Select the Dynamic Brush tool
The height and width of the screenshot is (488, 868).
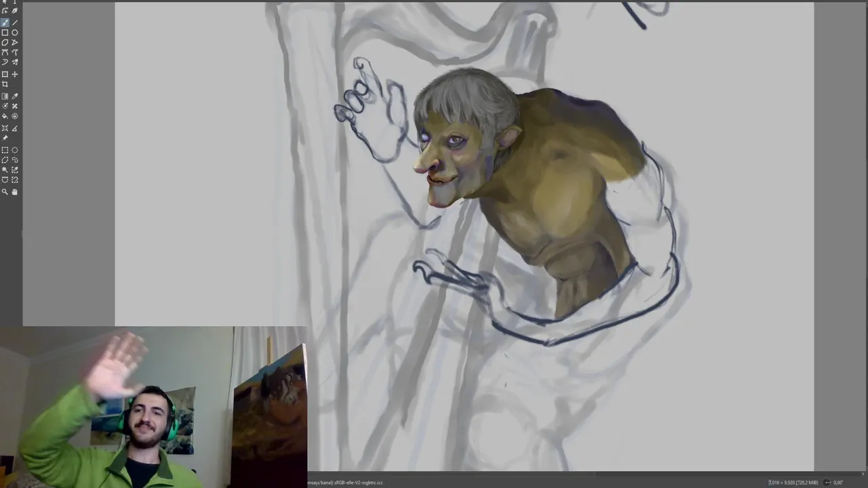point(5,62)
